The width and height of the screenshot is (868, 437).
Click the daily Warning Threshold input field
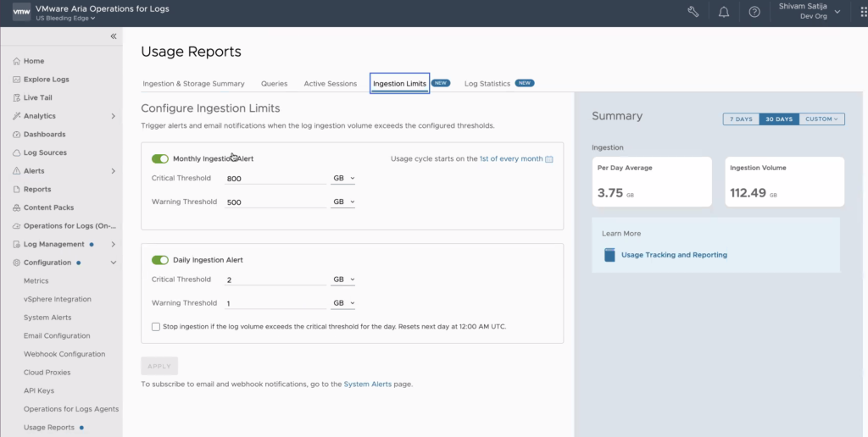275,303
